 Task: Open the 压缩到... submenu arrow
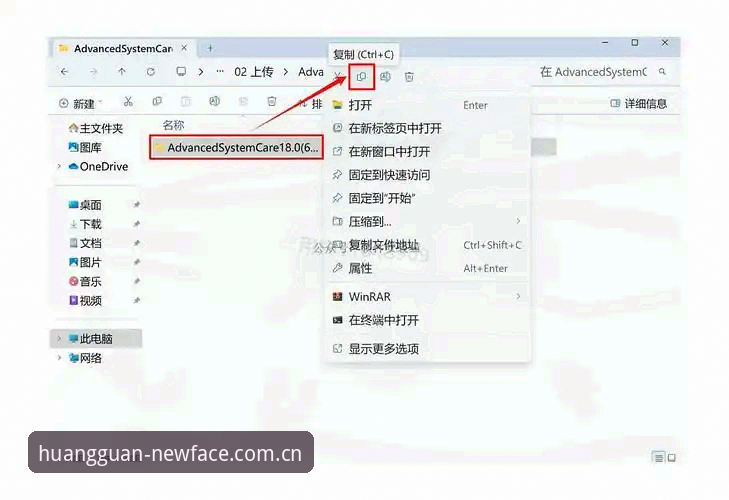pyautogui.click(x=518, y=221)
